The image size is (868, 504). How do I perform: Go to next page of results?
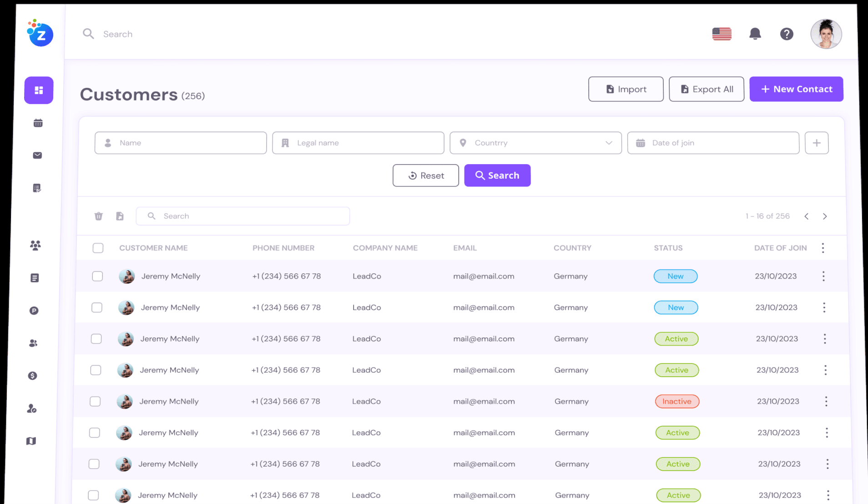click(825, 216)
